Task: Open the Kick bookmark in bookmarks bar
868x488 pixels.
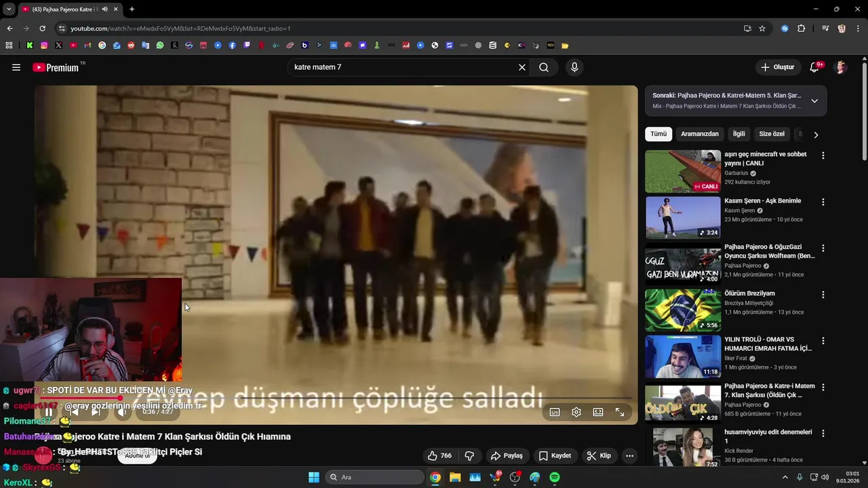Action: tap(30, 45)
